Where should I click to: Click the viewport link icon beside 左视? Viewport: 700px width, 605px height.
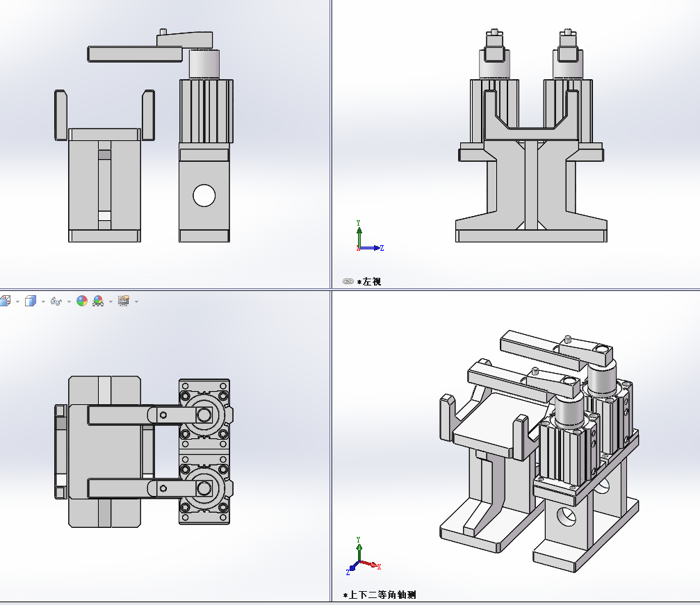(348, 281)
